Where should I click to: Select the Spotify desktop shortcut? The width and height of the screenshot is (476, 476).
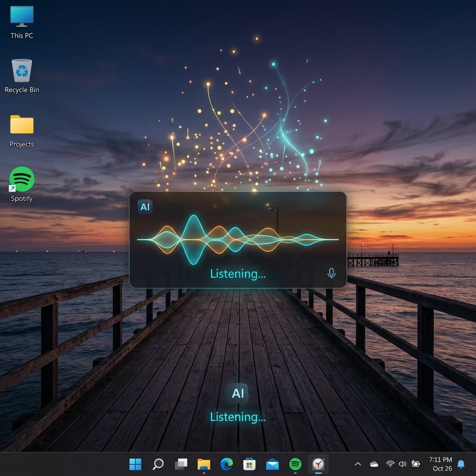21,184
